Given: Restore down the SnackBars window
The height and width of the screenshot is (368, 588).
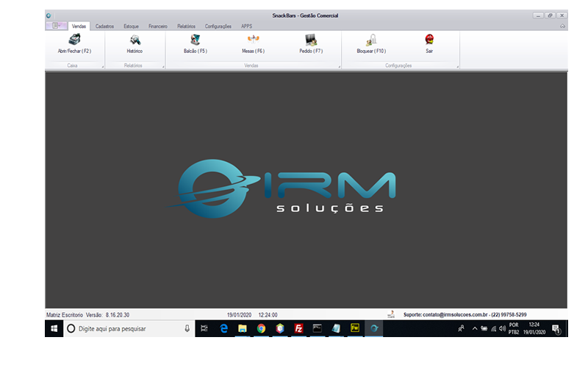Looking at the screenshot, I should tap(550, 15).
